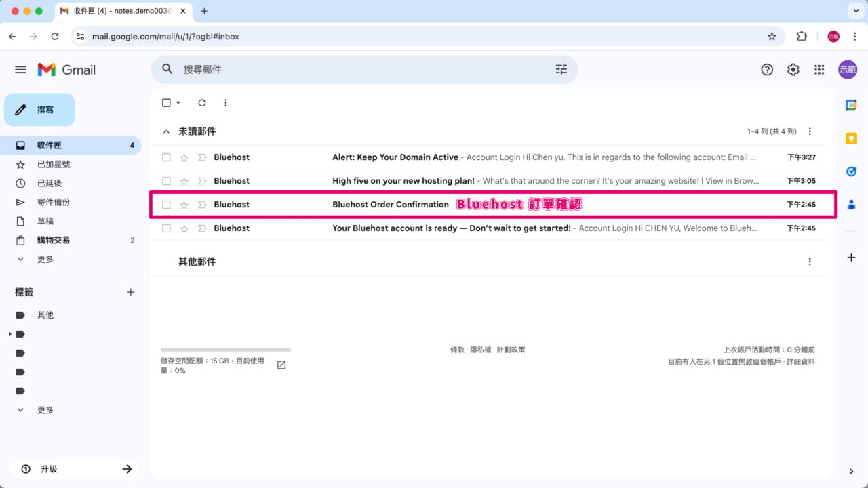The width and height of the screenshot is (868, 488).
Task: Open the Google apps grid icon
Action: pos(819,69)
